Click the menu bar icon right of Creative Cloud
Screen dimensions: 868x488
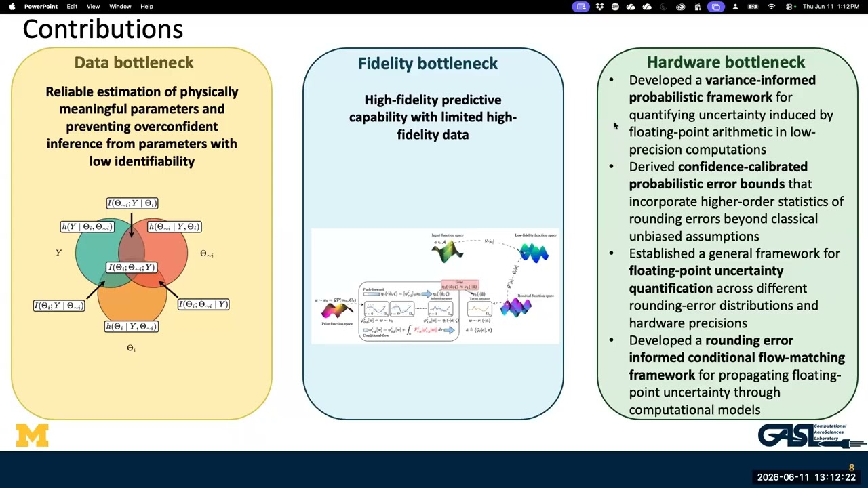698,7
